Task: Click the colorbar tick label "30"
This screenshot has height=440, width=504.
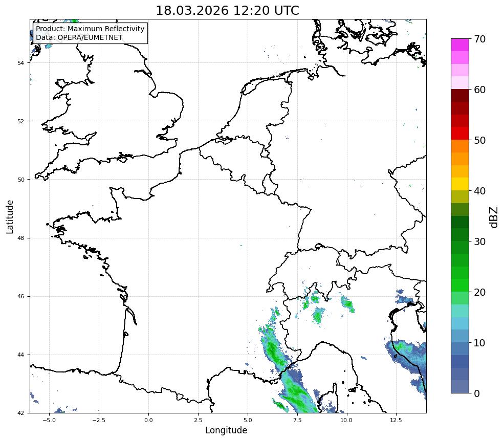Action: pos(479,241)
